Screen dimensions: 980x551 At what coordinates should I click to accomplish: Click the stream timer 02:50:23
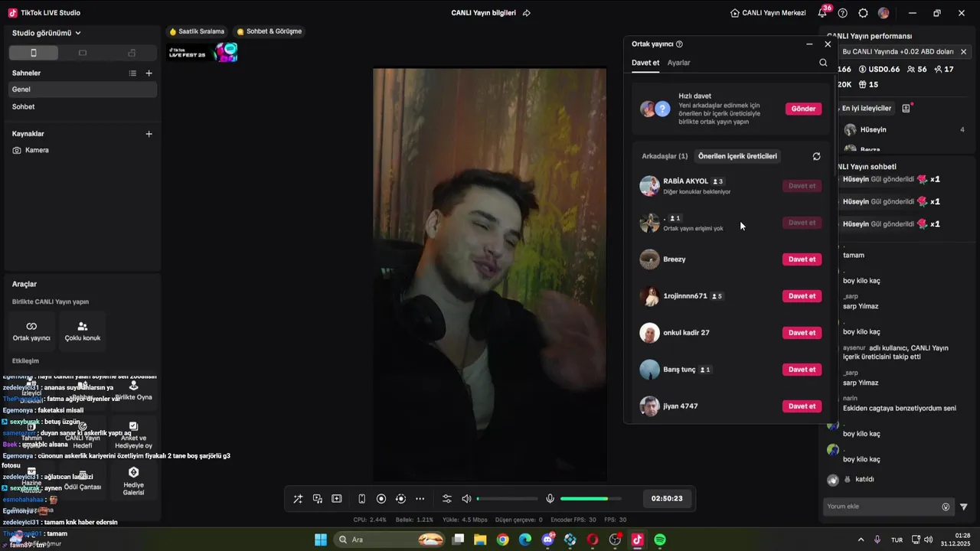[x=667, y=498]
